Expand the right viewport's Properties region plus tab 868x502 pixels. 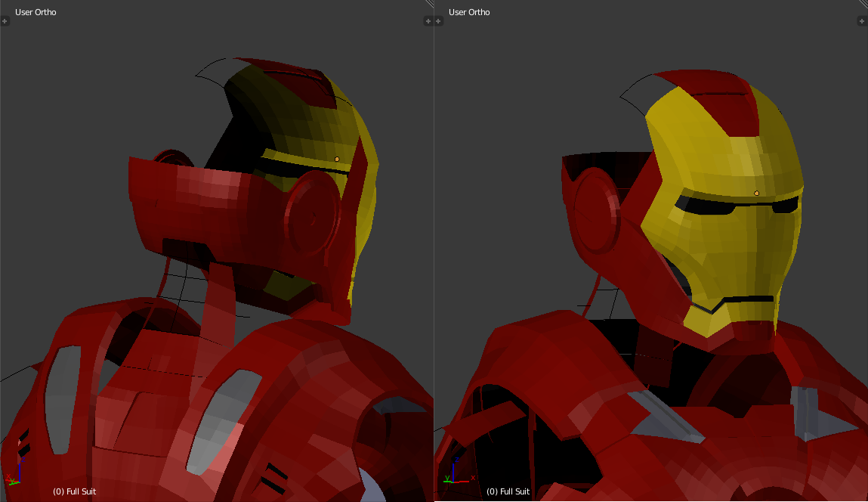tap(862, 21)
